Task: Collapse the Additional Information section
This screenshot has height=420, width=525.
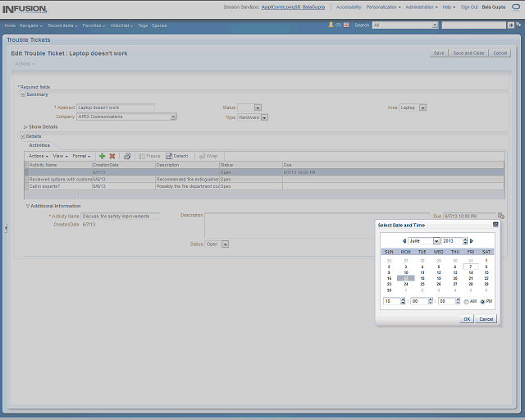Action: 27,206
